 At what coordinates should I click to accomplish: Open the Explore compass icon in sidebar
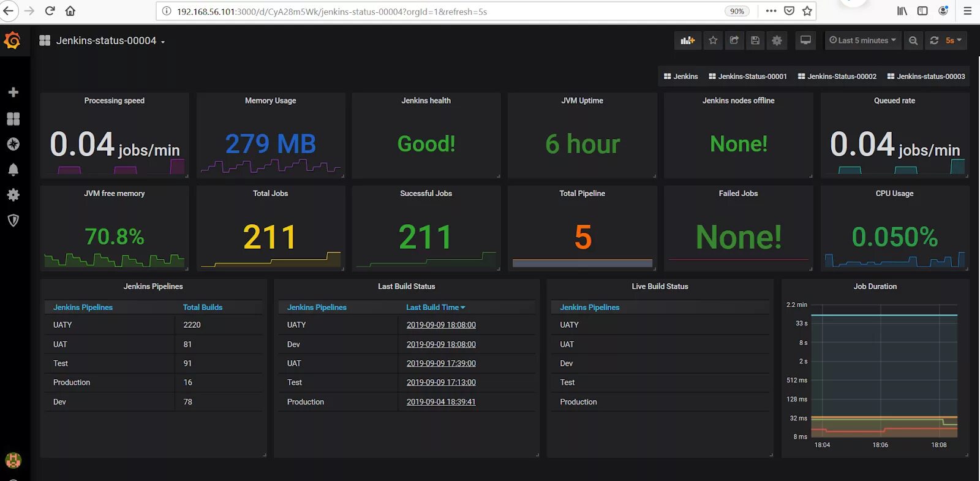click(13, 144)
